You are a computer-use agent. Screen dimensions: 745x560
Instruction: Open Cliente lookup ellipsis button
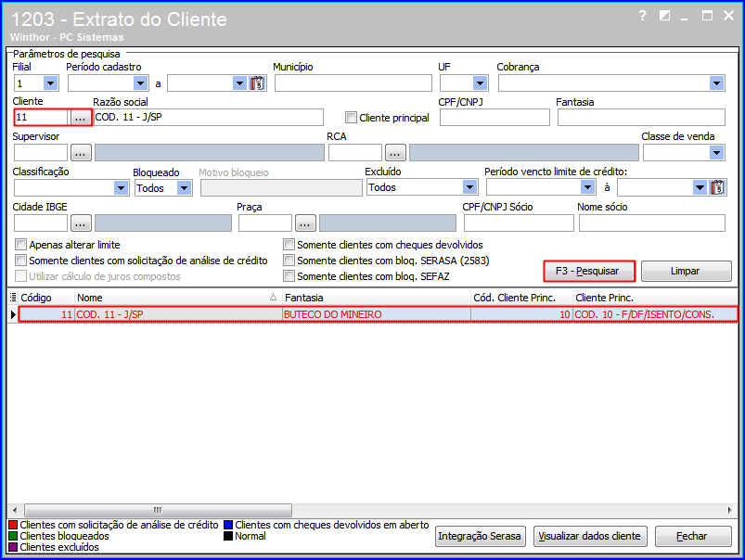(x=81, y=118)
